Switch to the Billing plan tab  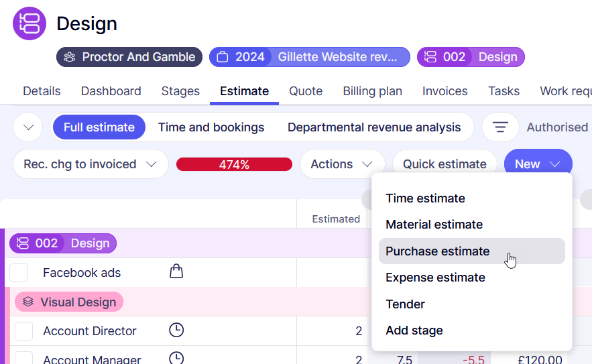[x=372, y=91]
